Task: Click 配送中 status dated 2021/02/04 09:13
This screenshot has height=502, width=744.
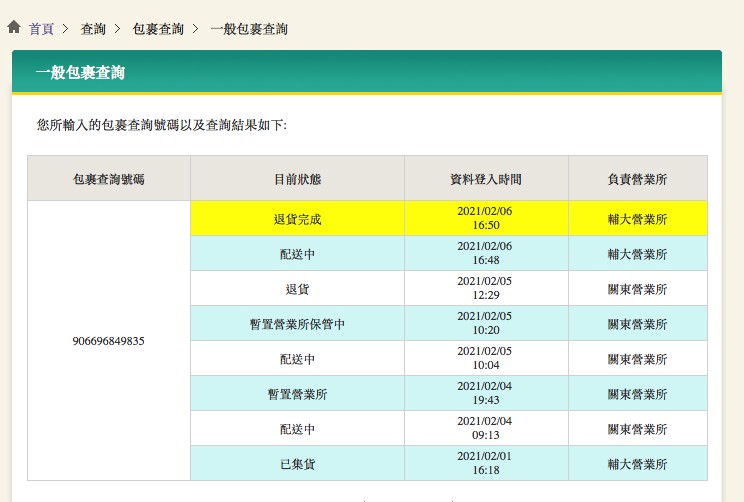Action: 298,428
